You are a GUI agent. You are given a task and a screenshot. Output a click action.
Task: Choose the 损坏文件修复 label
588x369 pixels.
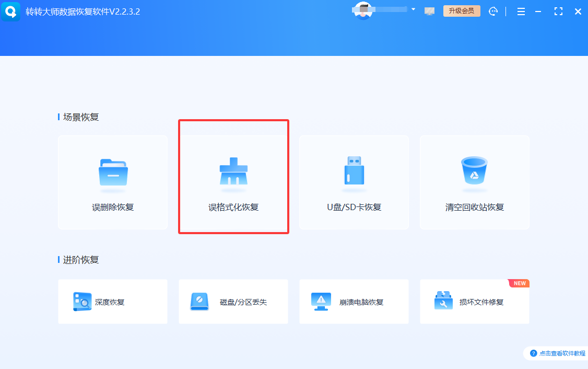point(481,302)
